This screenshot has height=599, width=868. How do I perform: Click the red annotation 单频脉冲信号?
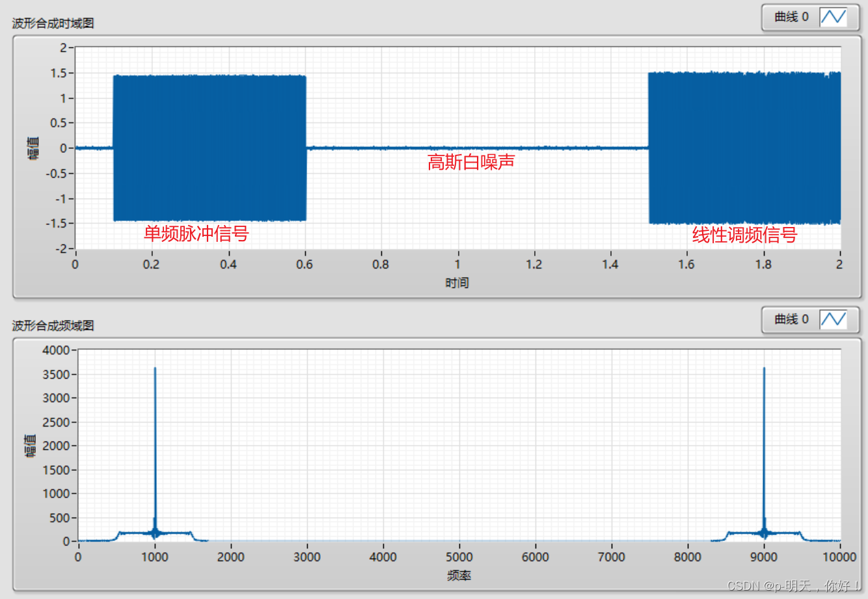point(197,233)
